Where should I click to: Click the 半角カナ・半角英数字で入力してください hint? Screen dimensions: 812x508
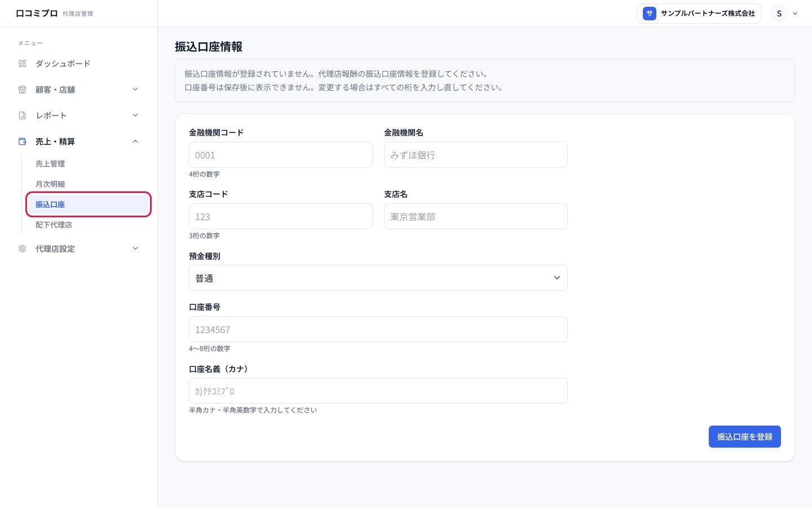coord(253,410)
